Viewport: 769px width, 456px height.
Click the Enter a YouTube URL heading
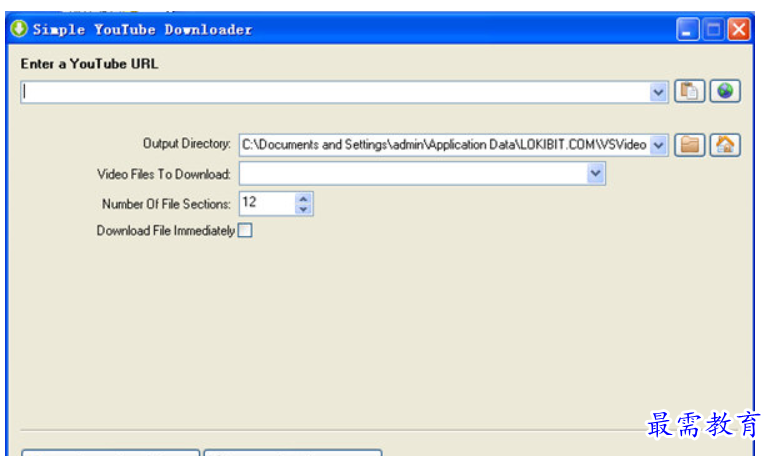pyautogui.click(x=89, y=64)
